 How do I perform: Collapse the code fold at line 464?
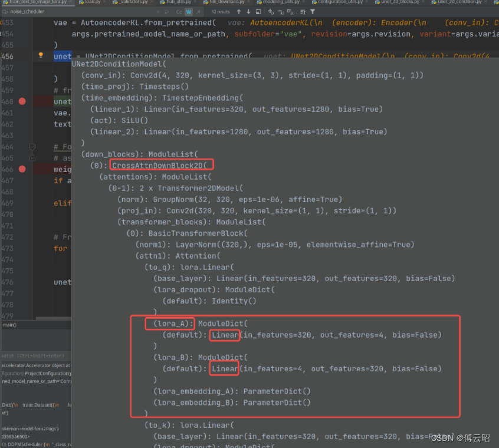[33, 147]
